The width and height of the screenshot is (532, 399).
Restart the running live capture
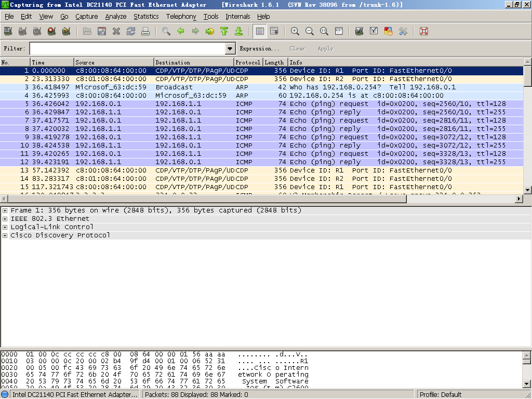pos(66,31)
